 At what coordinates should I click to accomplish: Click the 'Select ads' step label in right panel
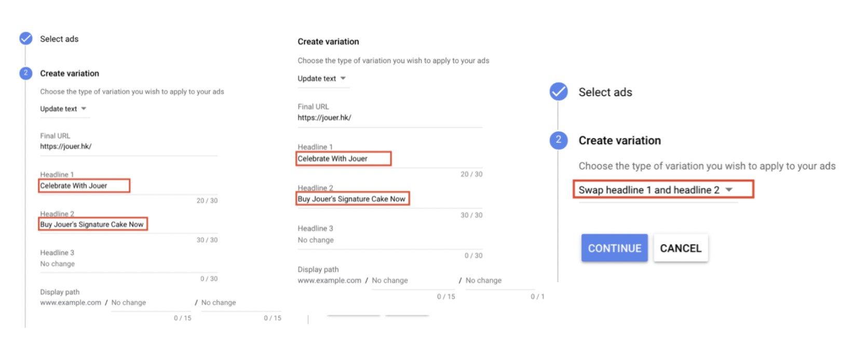[605, 92]
